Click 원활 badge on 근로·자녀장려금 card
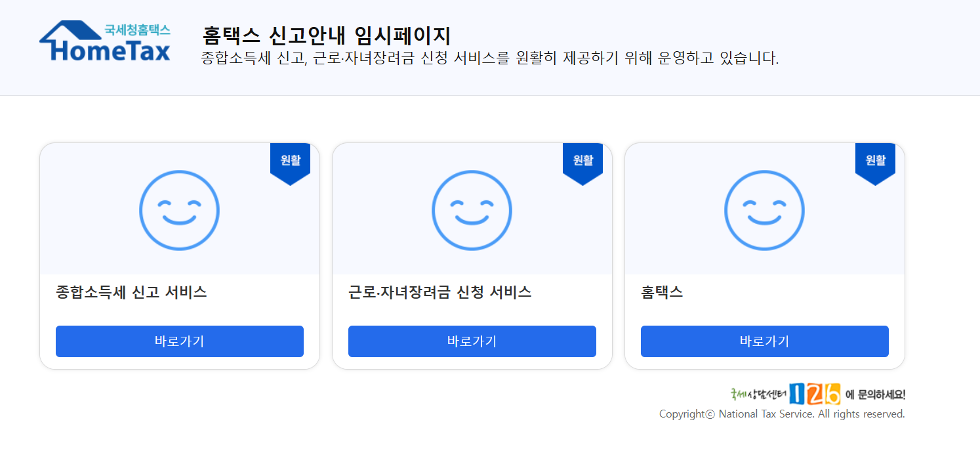The width and height of the screenshot is (980, 453). [582, 163]
